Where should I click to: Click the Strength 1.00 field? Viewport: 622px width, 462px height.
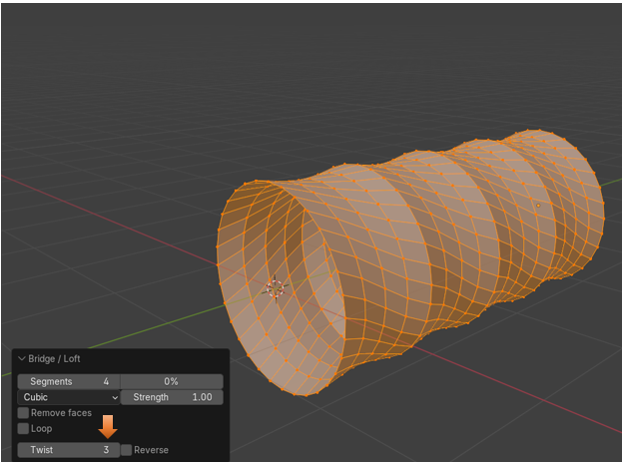(172, 397)
